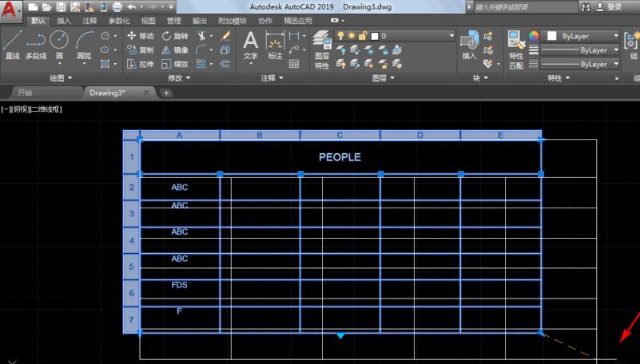Screen dimensions: 640x364
Task: Click the Array tool icon
Action: (201, 64)
